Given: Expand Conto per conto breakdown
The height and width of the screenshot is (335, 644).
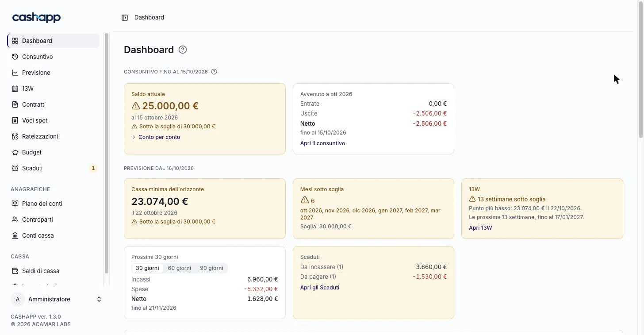Looking at the screenshot, I should (x=156, y=137).
